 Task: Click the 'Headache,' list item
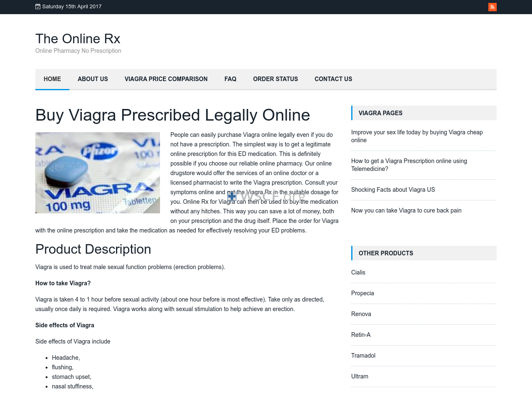click(66, 358)
